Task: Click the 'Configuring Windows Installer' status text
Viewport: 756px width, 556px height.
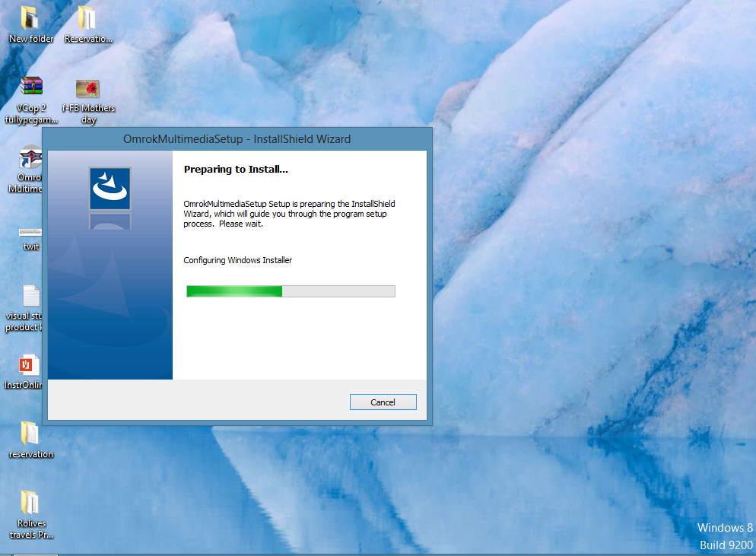Action: pos(238,260)
